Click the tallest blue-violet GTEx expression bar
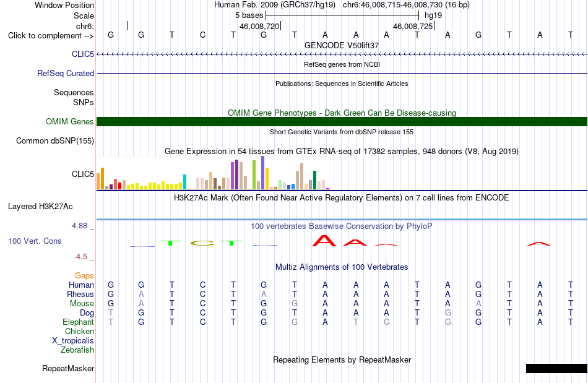 [263, 173]
